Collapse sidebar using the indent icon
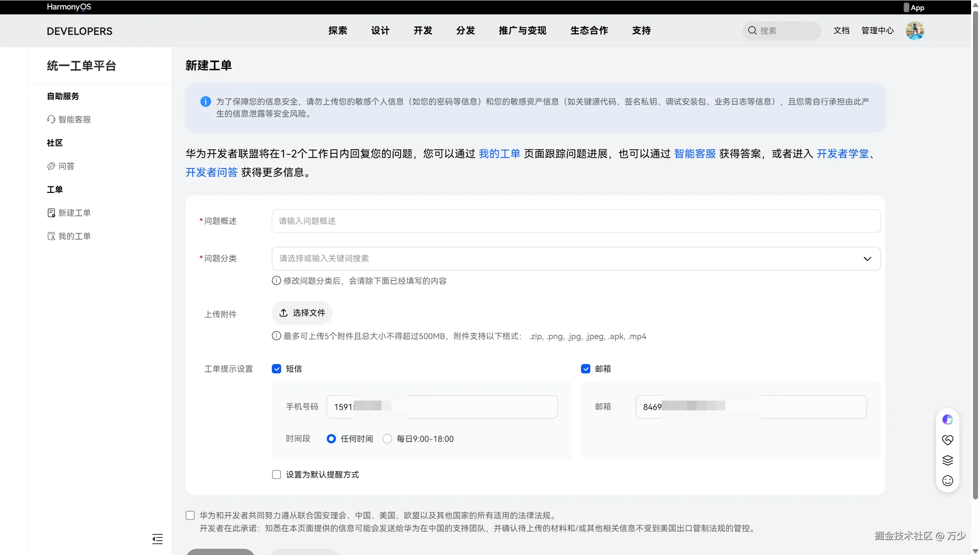Screen dimensions: 980x555 157,539
